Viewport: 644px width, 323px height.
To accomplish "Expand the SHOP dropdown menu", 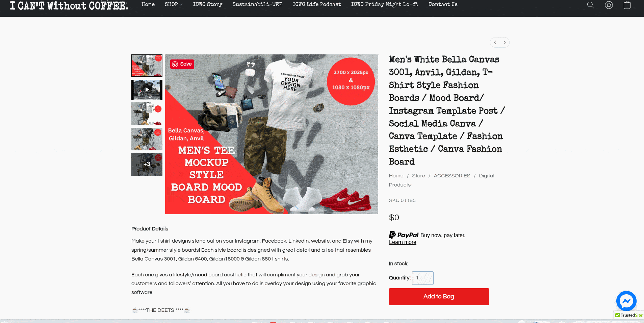I will [x=174, y=4].
